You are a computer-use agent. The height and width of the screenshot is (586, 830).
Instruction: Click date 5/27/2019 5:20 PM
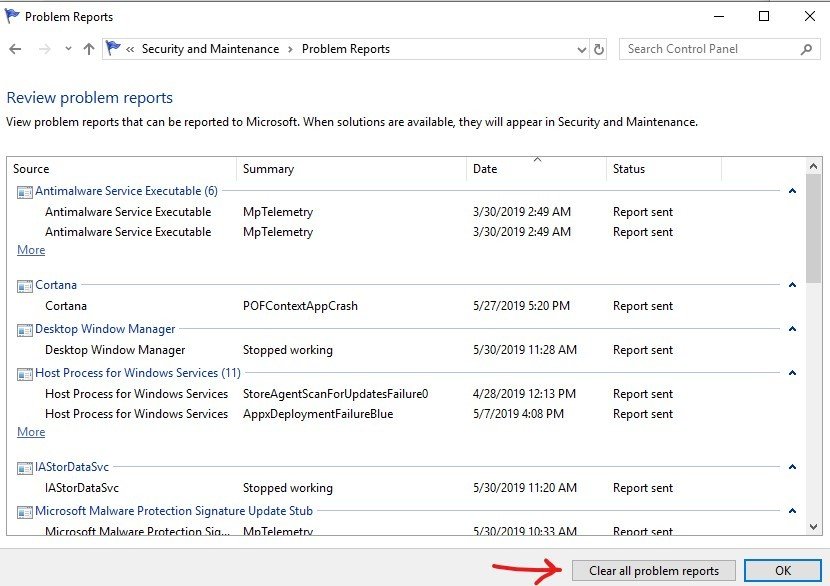coord(521,306)
